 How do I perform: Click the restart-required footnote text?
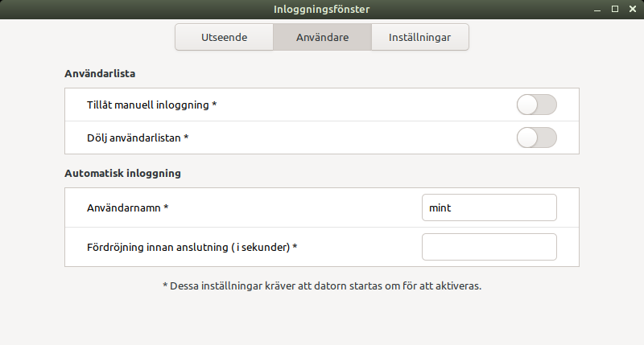pos(322,285)
